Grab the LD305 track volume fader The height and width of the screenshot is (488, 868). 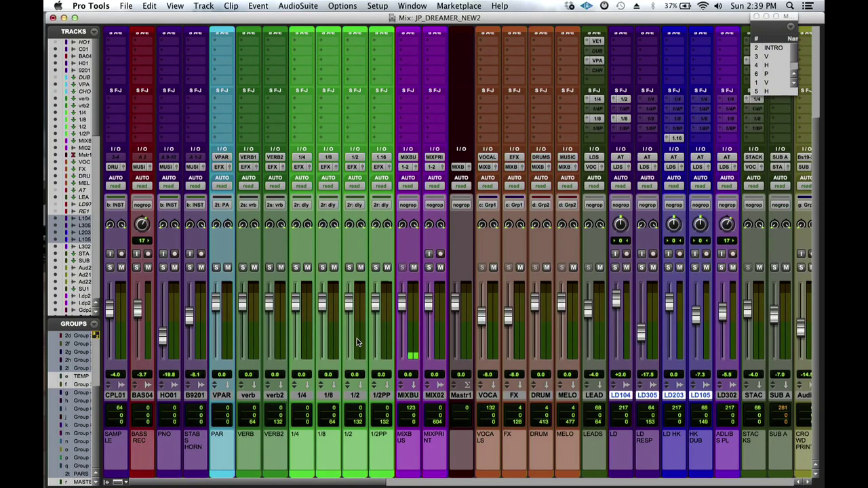(x=642, y=331)
